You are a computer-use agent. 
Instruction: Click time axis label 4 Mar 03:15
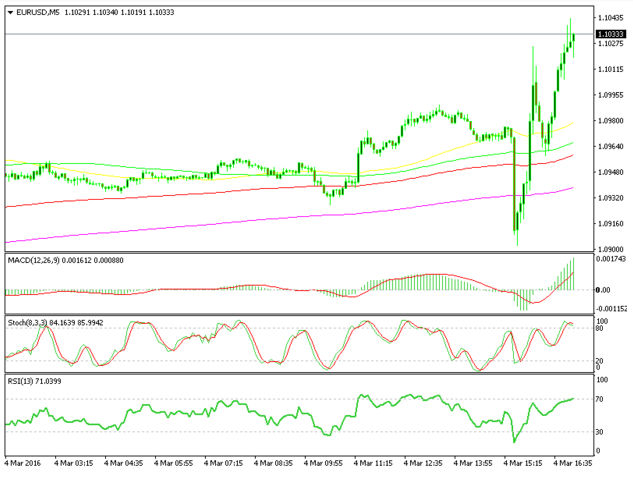point(73,463)
